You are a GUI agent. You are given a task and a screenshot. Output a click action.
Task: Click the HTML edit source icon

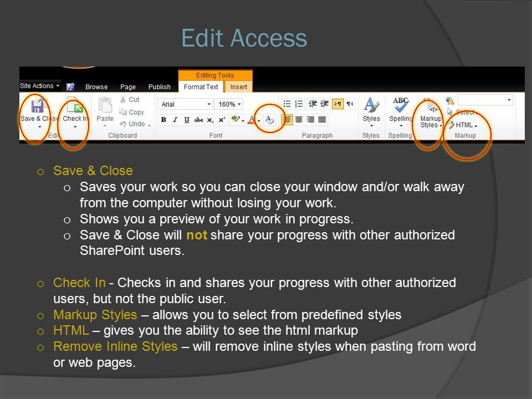click(x=451, y=125)
